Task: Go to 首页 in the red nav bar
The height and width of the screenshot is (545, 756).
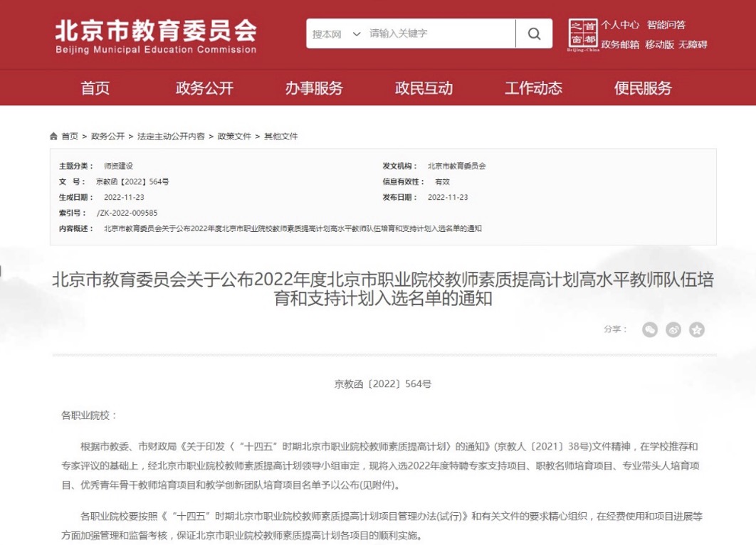Action: point(95,88)
